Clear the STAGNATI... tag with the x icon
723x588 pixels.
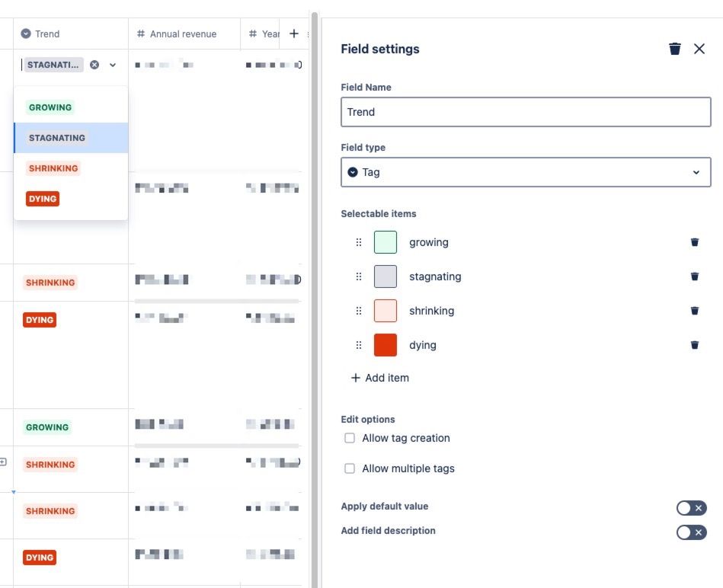pyautogui.click(x=94, y=65)
